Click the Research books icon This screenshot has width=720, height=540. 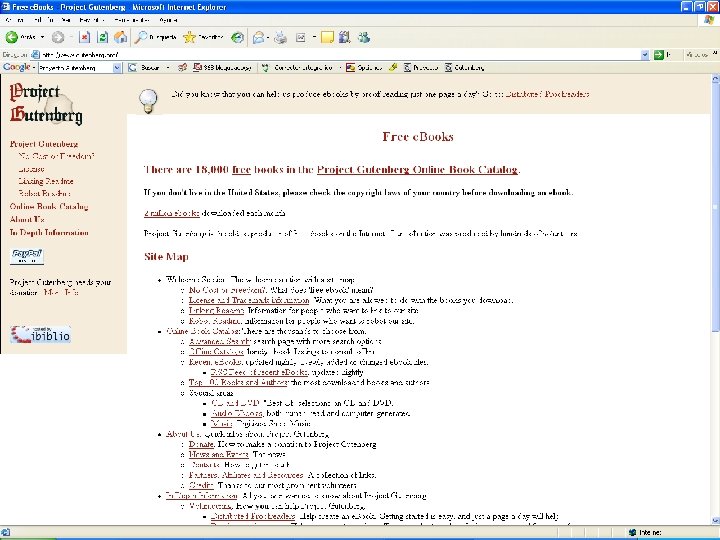[x=344, y=37]
